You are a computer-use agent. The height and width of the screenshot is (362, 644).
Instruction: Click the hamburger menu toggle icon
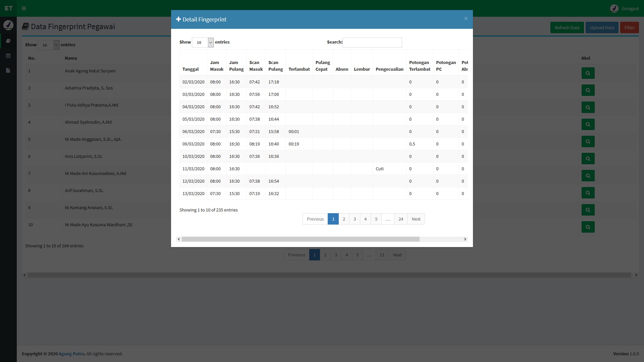point(24,8)
